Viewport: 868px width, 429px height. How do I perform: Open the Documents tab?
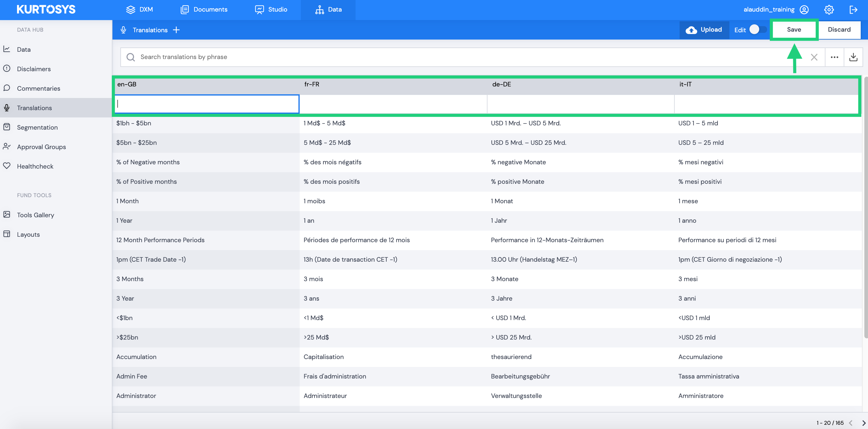click(204, 9)
